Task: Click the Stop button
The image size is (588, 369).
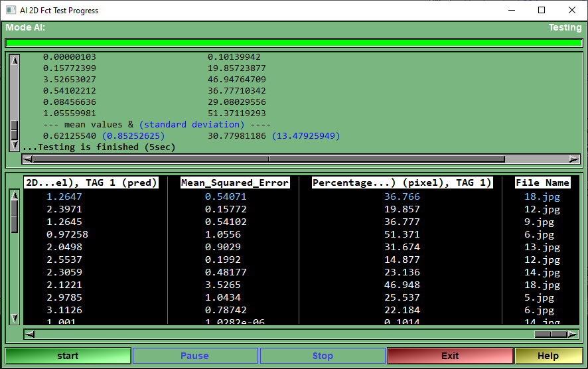Action: pyautogui.click(x=323, y=356)
